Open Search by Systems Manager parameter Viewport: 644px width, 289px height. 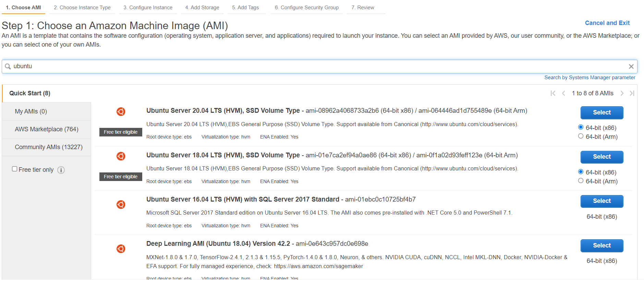pos(590,77)
